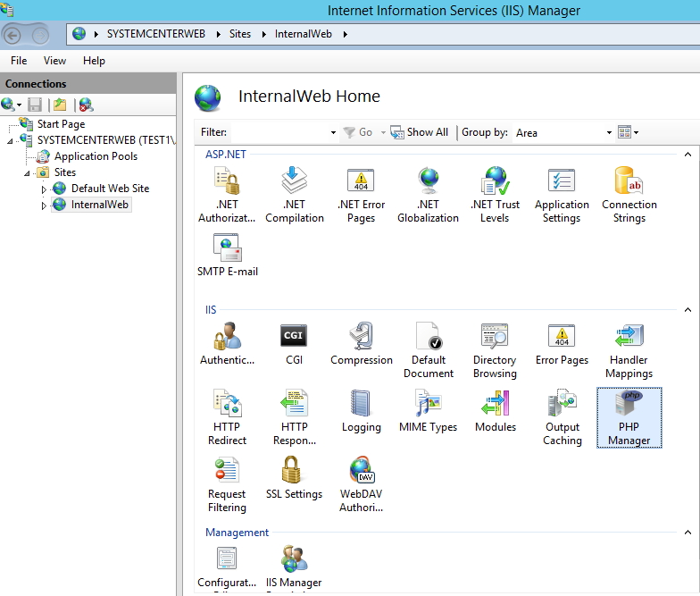Open Output Caching feature
The width and height of the screenshot is (700, 596).
click(x=562, y=417)
